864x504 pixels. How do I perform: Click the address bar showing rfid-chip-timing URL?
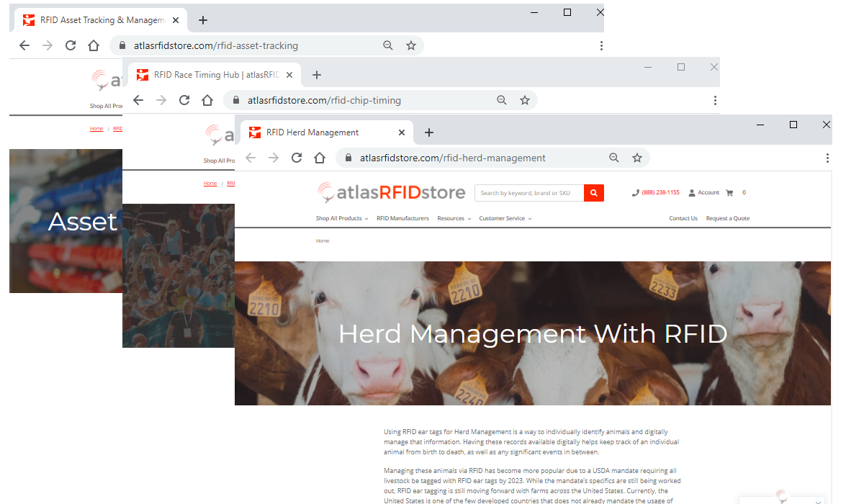tap(380, 100)
